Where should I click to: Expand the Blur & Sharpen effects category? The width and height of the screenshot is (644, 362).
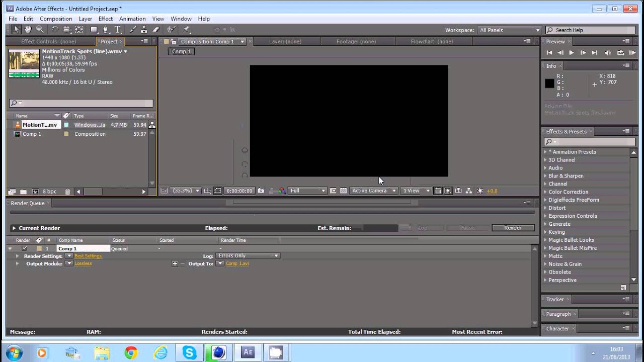(x=545, y=176)
